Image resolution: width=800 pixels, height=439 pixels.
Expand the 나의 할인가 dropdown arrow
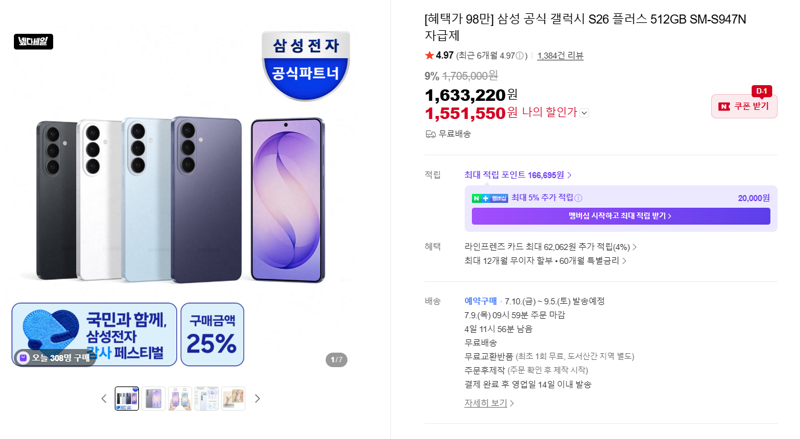584,113
